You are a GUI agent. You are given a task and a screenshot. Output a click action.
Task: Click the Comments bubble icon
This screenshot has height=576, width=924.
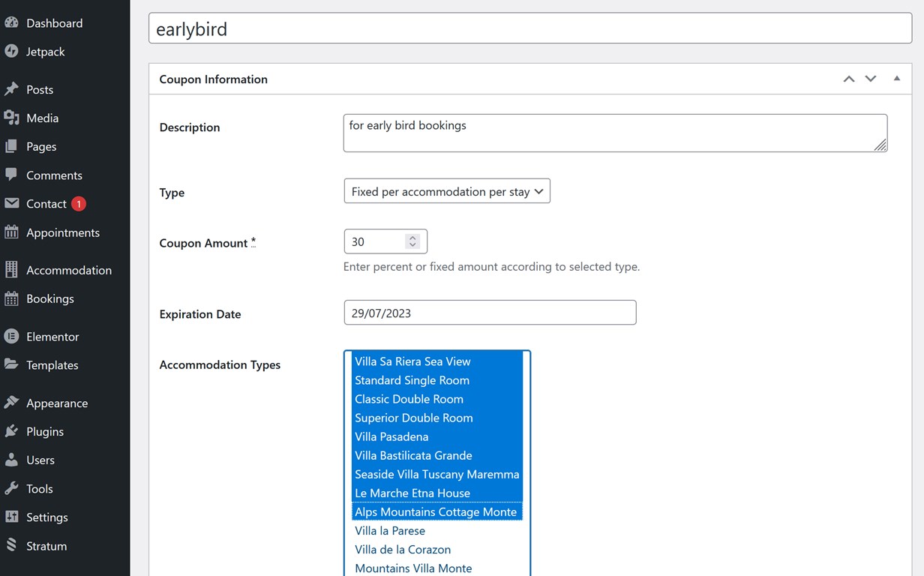(x=11, y=175)
